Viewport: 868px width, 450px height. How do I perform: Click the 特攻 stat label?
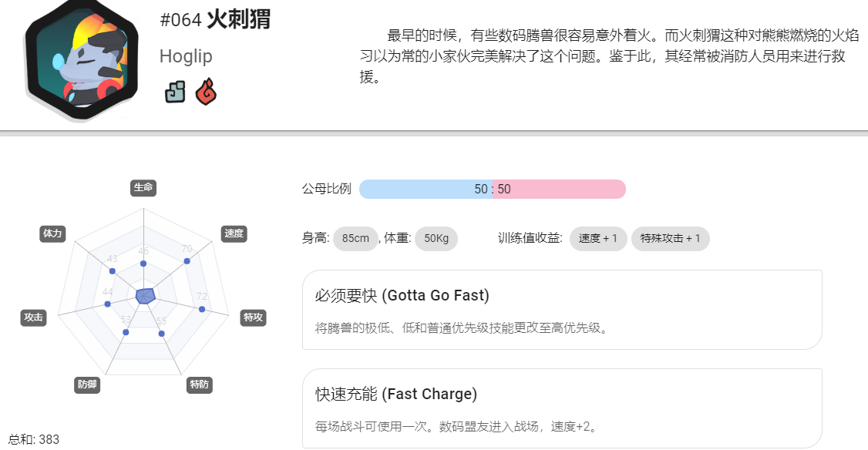253,317
